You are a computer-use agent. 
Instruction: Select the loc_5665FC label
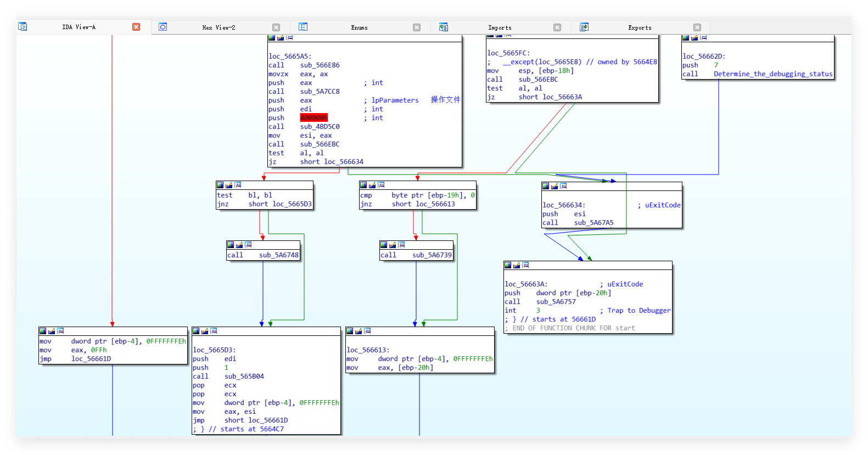(508, 53)
